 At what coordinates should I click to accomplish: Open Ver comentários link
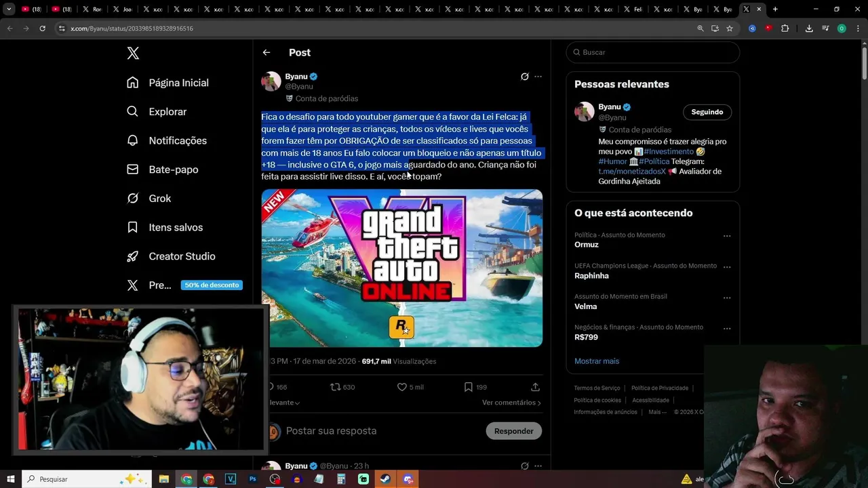pyautogui.click(x=511, y=403)
